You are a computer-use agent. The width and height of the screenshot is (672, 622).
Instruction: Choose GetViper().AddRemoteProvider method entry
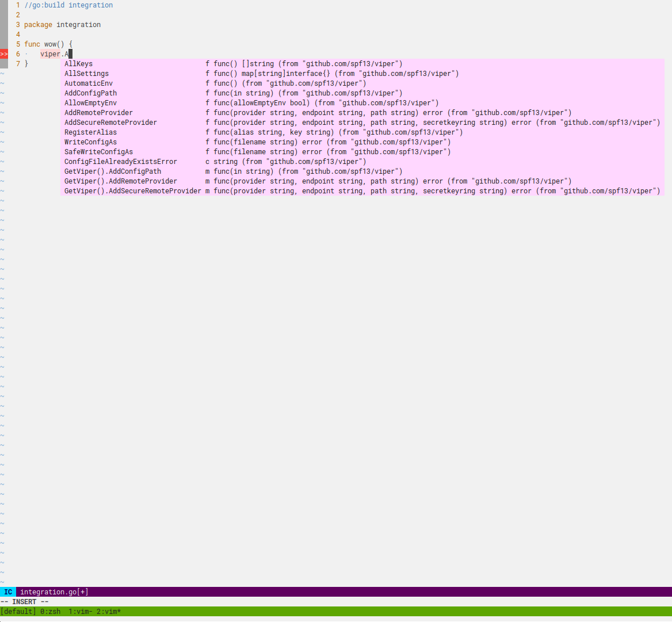point(362,181)
